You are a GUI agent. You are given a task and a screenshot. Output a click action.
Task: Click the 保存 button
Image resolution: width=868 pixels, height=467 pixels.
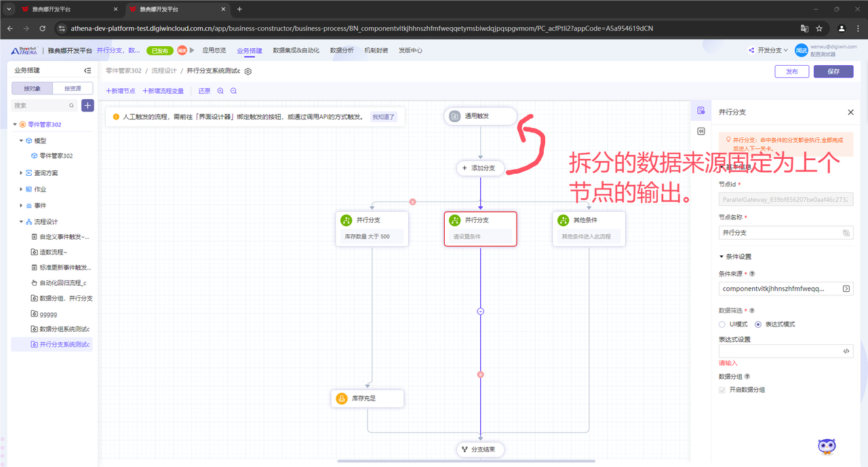833,71
